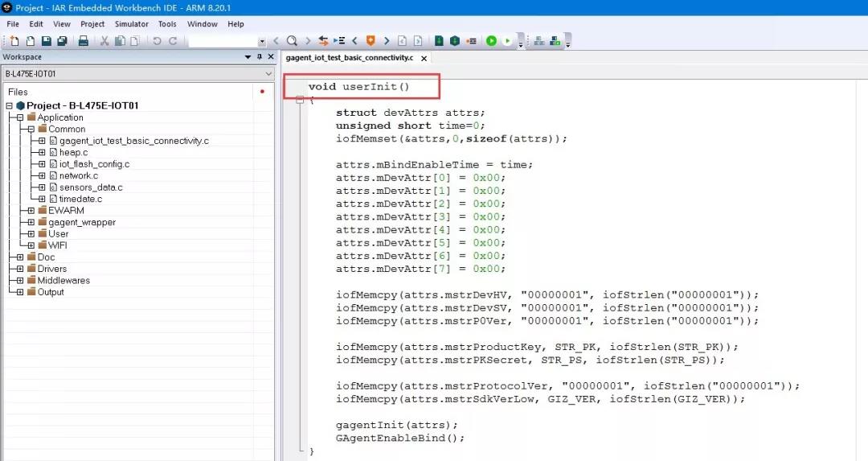
Task: Click the toolbar overflow chevron after debug icons
Action: tap(520, 42)
